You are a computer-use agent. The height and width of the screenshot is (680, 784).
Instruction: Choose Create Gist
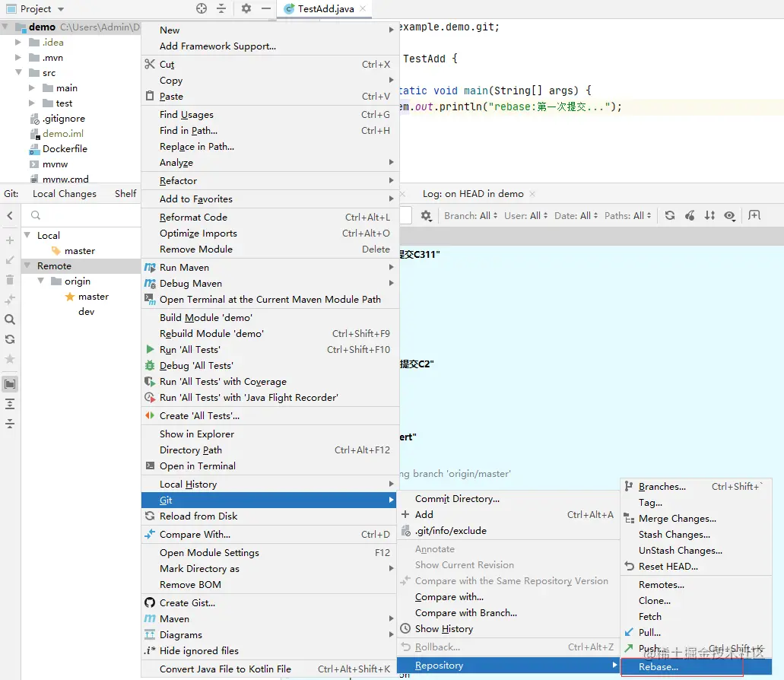(269, 602)
